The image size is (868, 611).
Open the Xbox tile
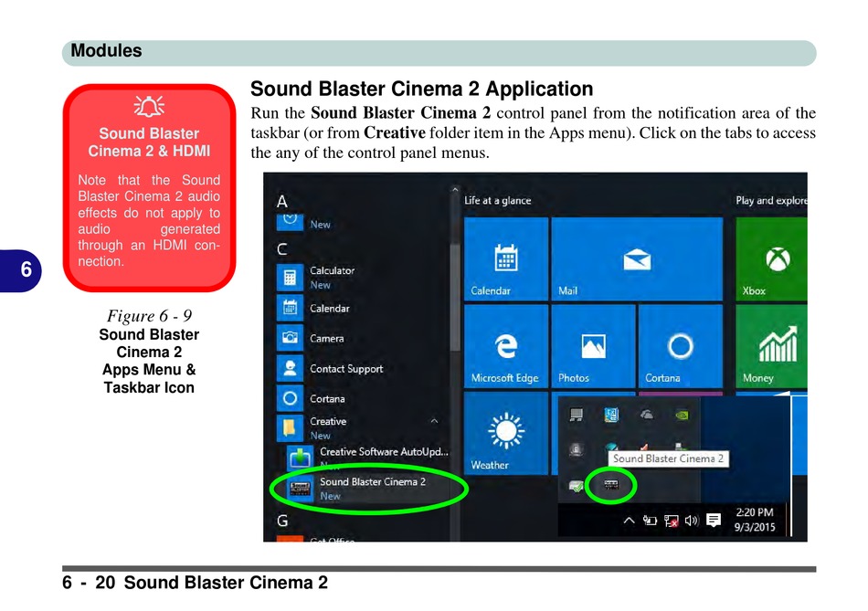pos(771,258)
